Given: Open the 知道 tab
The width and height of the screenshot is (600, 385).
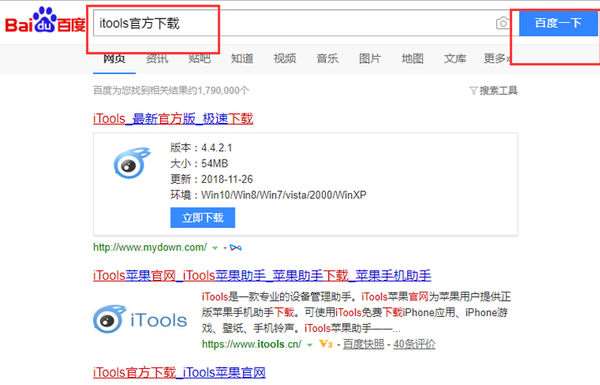Looking at the screenshot, I should click(x=242, y=59).
